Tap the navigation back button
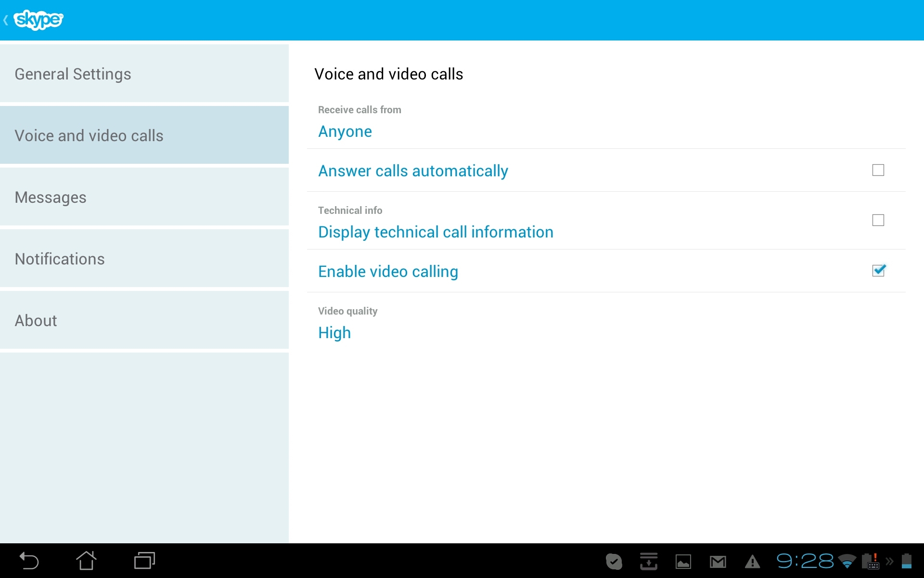 (29, 561)
